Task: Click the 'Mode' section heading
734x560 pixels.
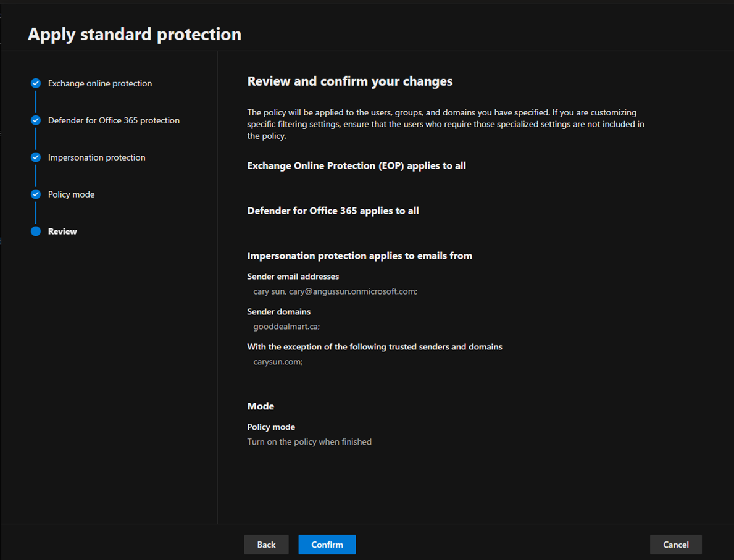Action: (x=261, y=406)
